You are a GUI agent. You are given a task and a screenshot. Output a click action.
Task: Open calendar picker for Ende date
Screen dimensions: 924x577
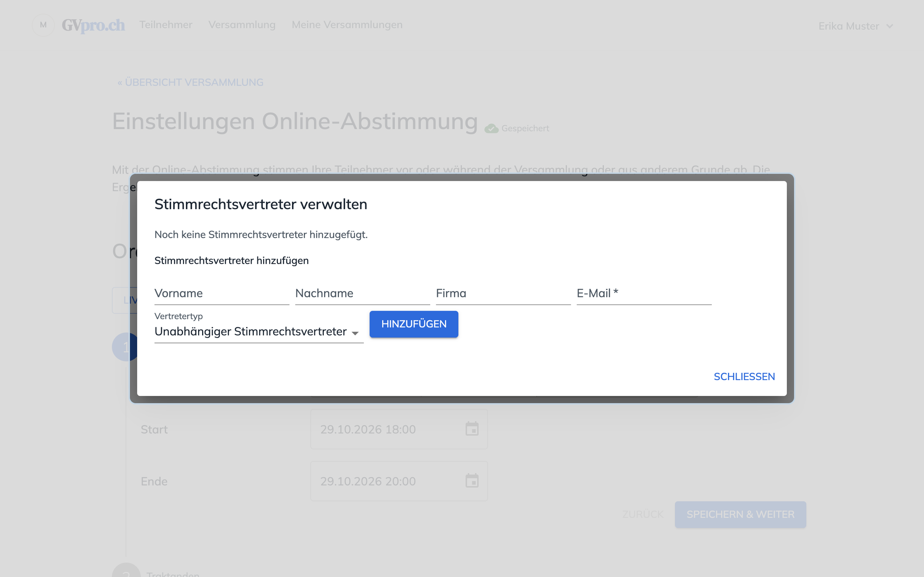click(x=472, y=481)
